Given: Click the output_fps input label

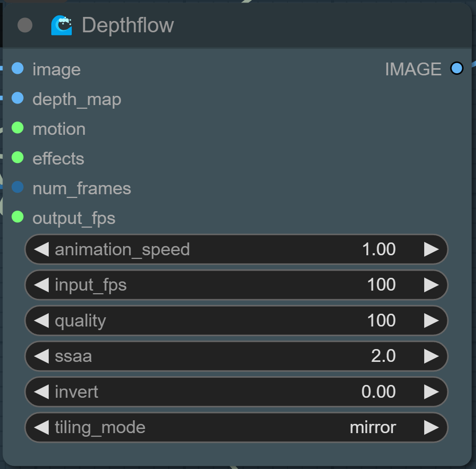Looking at the screenshot, I should click(x=74, y=219).
